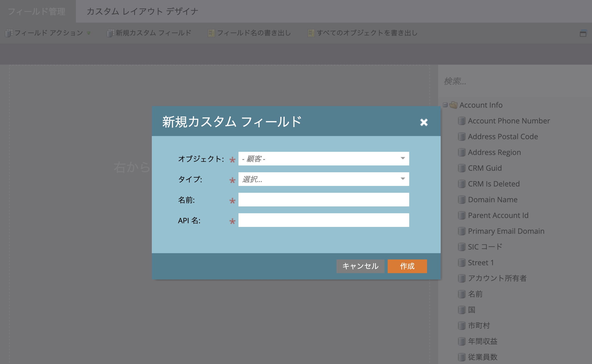Screen dimensions: 592x364
Task: Click the CRM Guid field icon
Action: [x=461, y=168]
